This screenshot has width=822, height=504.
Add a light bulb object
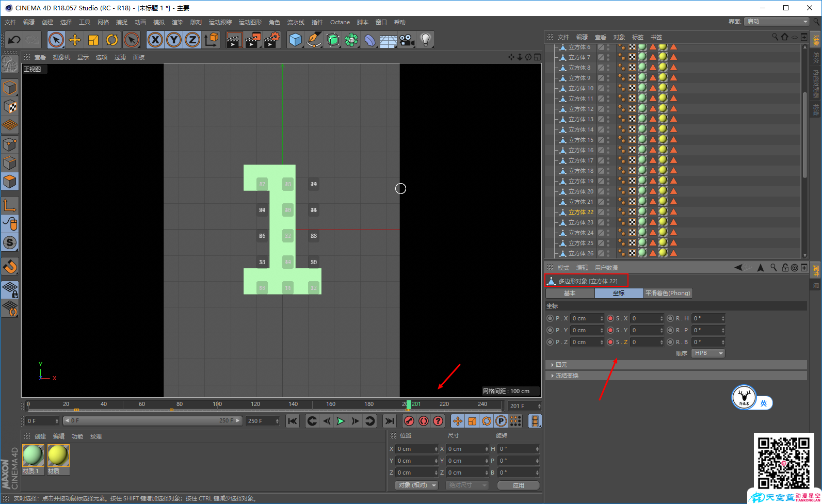pos(425,40)
